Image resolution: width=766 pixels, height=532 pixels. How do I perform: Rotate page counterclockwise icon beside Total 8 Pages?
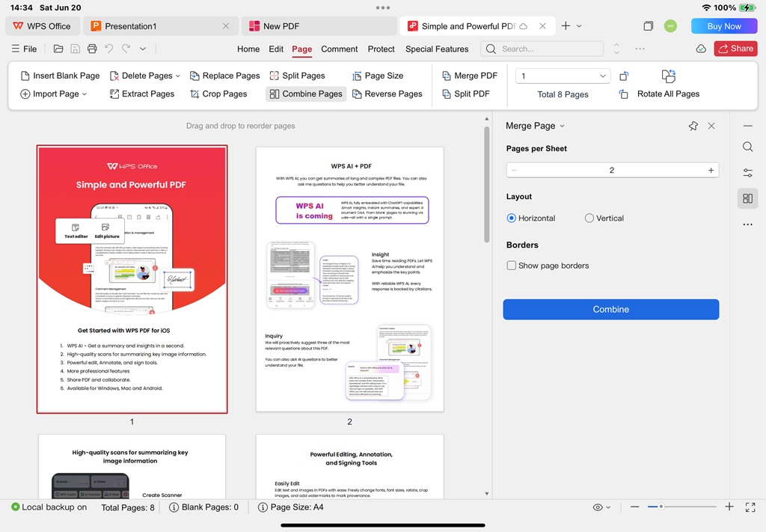pos(624,94)
